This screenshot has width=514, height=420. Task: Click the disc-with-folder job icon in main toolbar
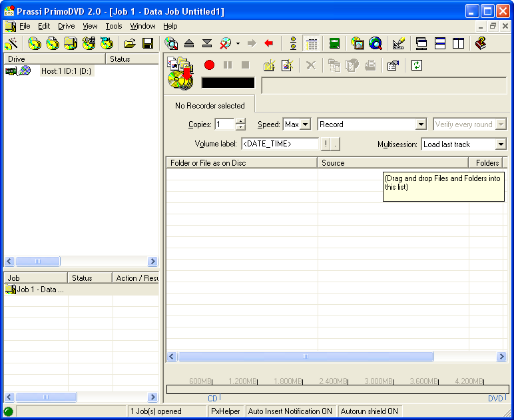71,43
